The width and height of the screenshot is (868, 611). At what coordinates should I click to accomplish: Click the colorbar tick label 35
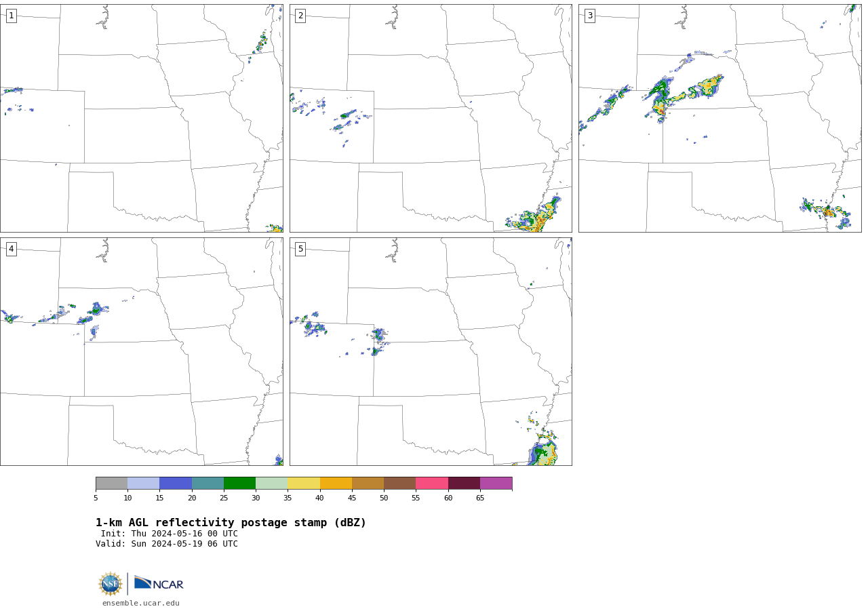[x=288, y=498]
